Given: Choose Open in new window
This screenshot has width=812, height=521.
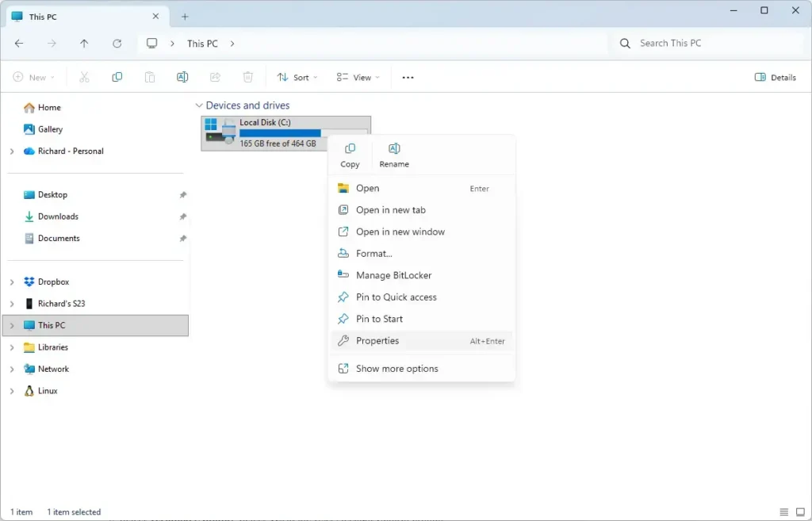Looking at the screenshot, I should click(x=422, y=232).
